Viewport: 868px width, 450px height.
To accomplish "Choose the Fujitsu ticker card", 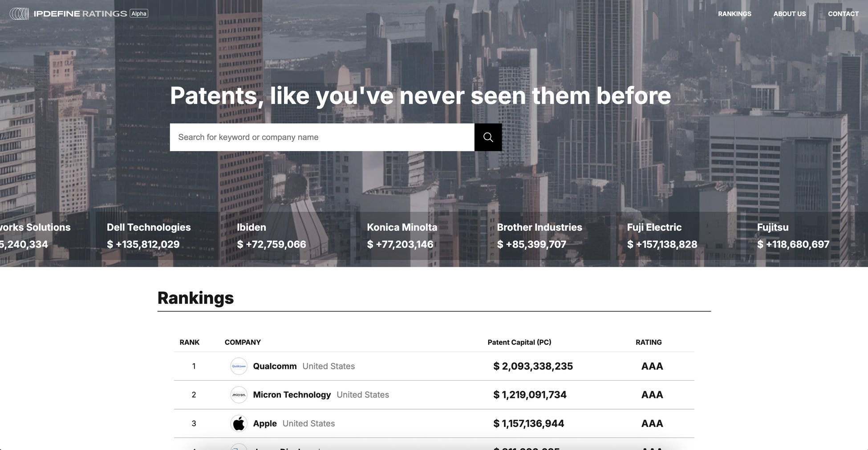I will [792, 236].
